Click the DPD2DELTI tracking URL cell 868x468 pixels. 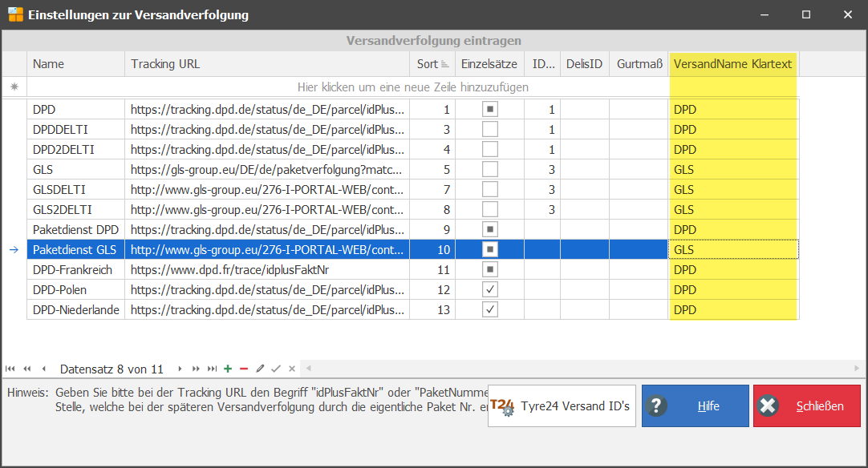267,149
